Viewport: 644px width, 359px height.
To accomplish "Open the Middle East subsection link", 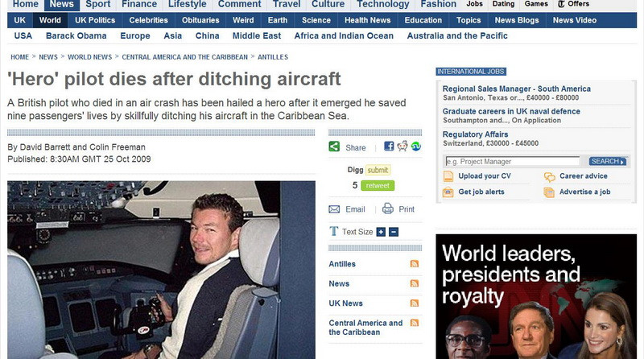I will coord(257,35).
